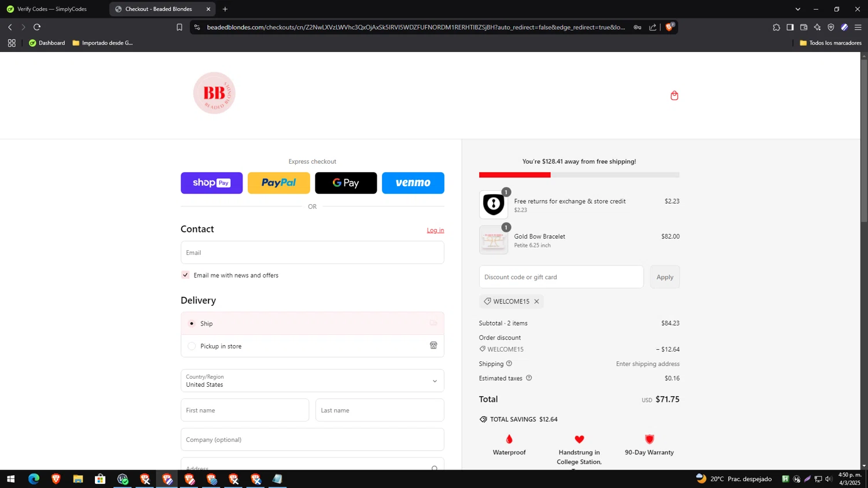Focus the Company (optional) field
This screenshot has width=868, height=488.
pos(312,439)
